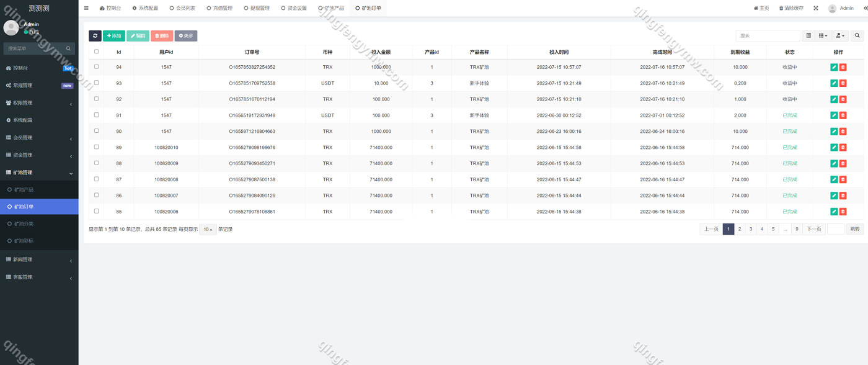Expand the 新闻管理 sidebar menu
Image resolution: width=868 pixels, height=365 pixels.
[x=39, y=259]
